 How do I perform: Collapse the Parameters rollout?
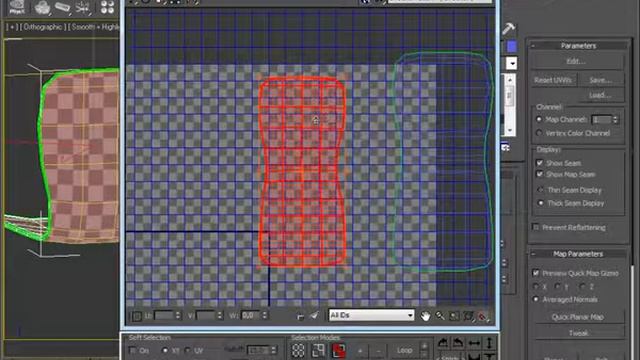point(533,46)
